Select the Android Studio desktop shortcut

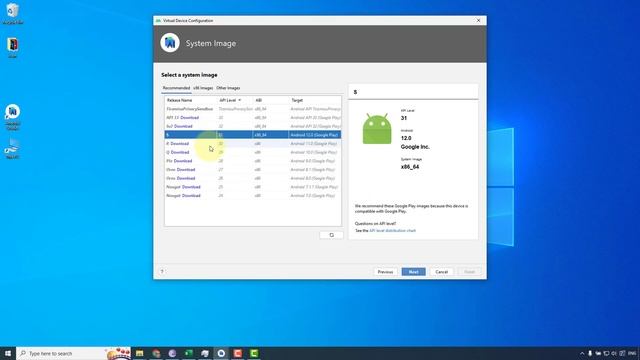click(x=13, y=117)
